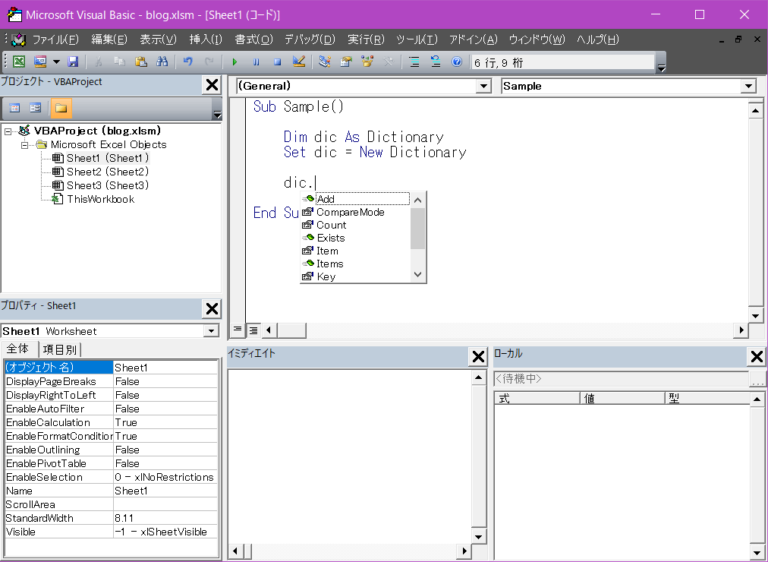Select ThisWorkbook in project tree

pos(100,199)
